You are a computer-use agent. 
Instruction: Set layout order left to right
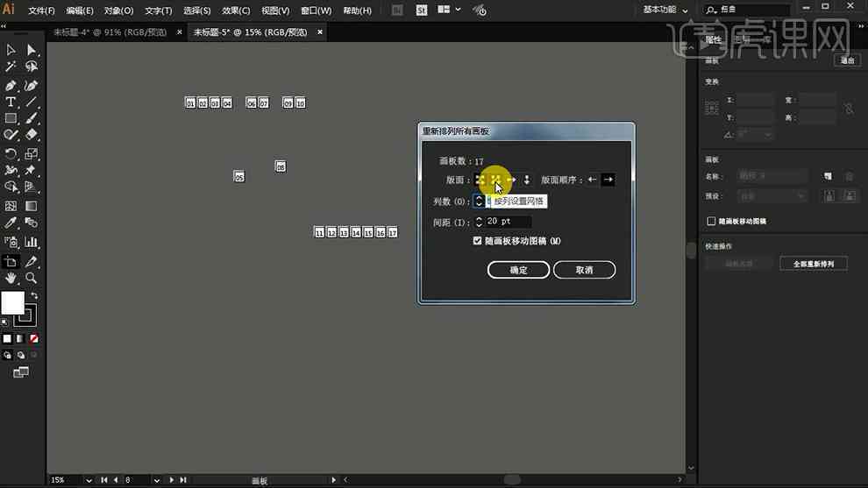(x=608, y=180)
